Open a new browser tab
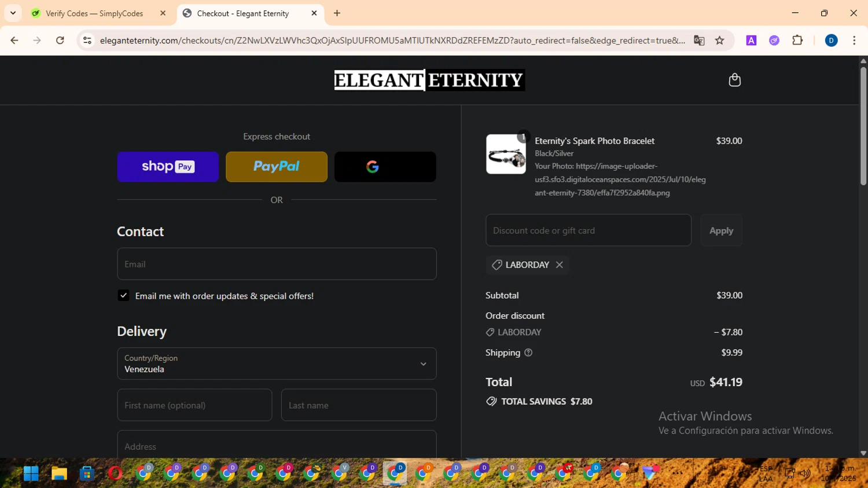 coord(337,13)
